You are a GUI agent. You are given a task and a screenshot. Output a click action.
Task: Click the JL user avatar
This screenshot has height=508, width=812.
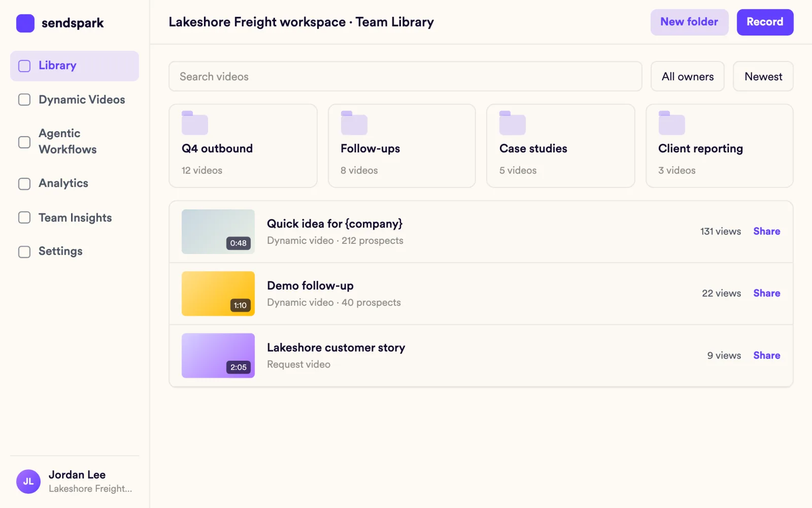(28, 482)
